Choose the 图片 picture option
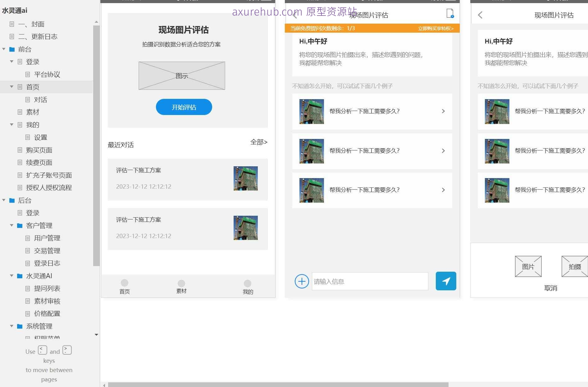 point(528,266)
